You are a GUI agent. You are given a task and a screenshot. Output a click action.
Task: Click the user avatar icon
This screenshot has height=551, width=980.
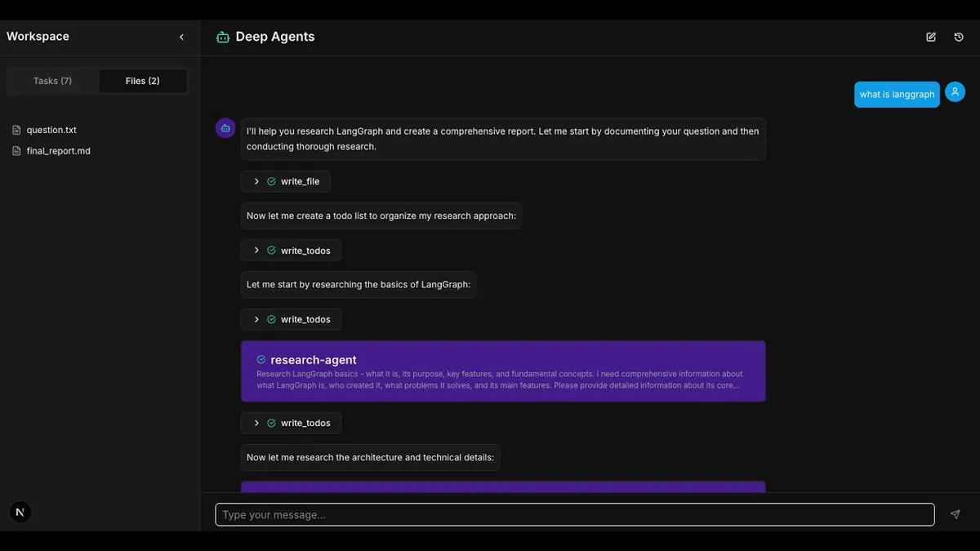pos(955,92)
